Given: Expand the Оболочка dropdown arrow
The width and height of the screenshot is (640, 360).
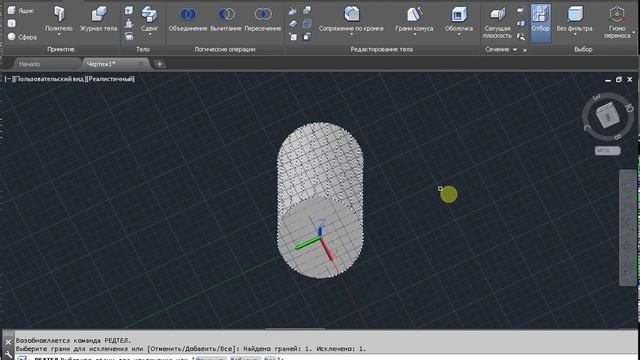Looking at the screenshot, I should (459, 35).
